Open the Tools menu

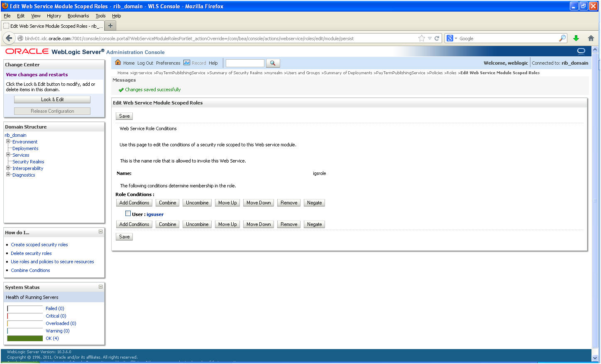pos(100,16)
